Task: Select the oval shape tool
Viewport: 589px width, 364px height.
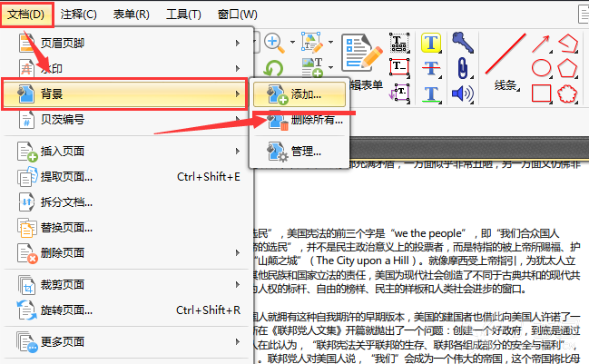Action: pyautogui.click(x=542, y=68)
